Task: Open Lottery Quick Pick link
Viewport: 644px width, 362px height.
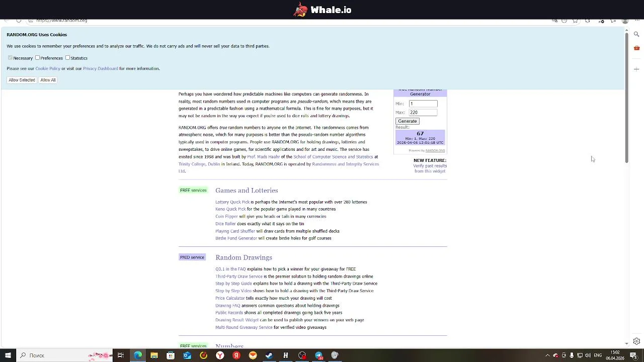Action: pos(232,202)
